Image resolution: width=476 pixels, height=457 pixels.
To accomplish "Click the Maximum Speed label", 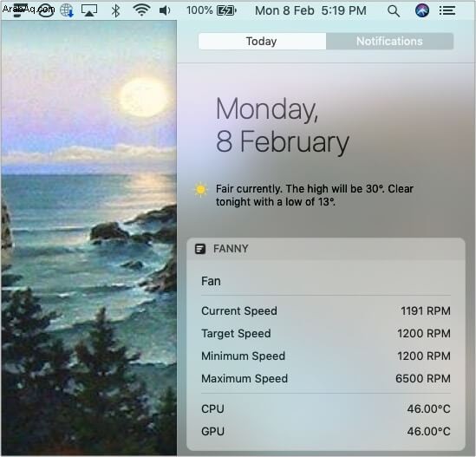I will [245, 379].
